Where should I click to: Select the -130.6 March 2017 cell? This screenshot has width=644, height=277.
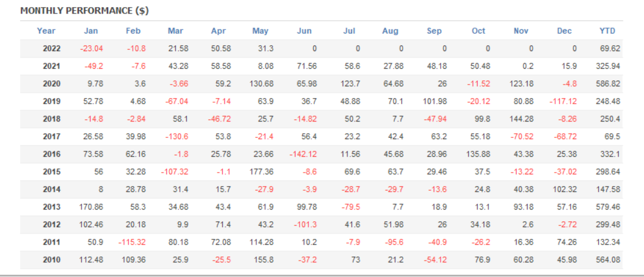(x=174, y=137)
